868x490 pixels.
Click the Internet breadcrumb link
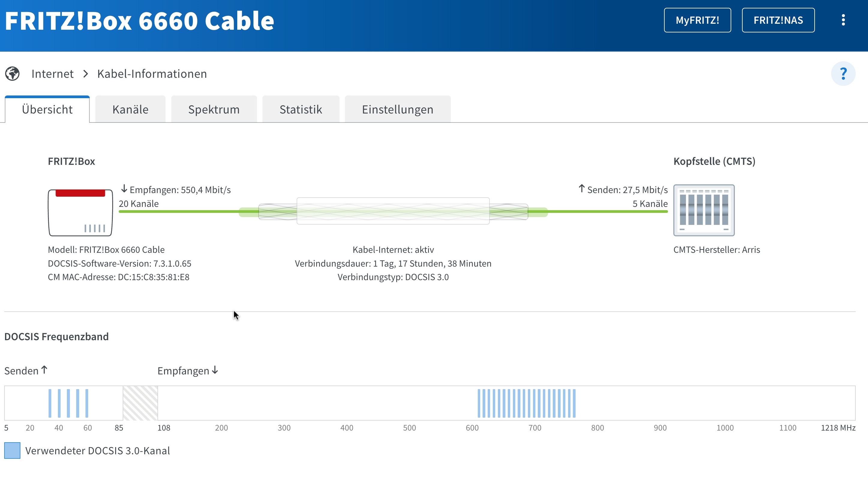click(x=52, y=74)
